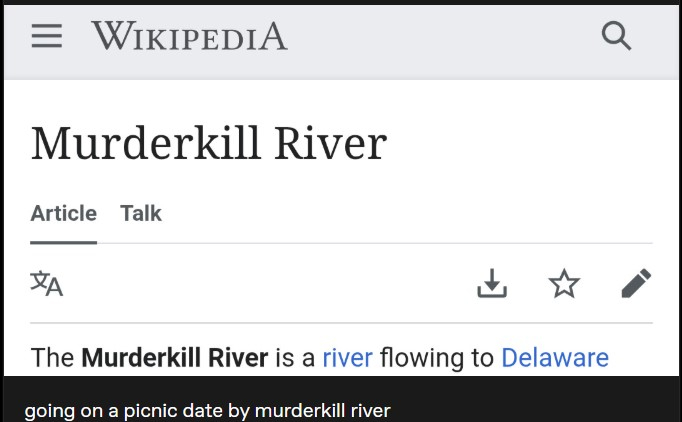Click bold "Murderkill River" in intro sentence

click(x=175, y=358)
